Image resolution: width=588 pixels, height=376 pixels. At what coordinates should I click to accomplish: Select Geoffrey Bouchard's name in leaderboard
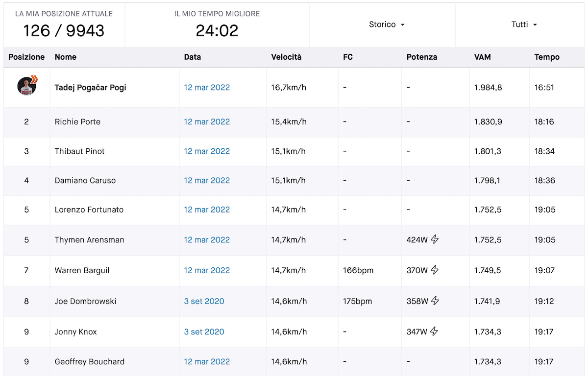[x=89, y=362]
